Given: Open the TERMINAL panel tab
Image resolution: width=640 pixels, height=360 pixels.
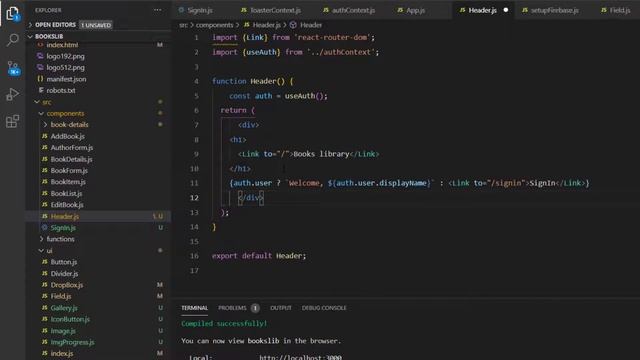Looking at the screenshot, I should (195, 308).
